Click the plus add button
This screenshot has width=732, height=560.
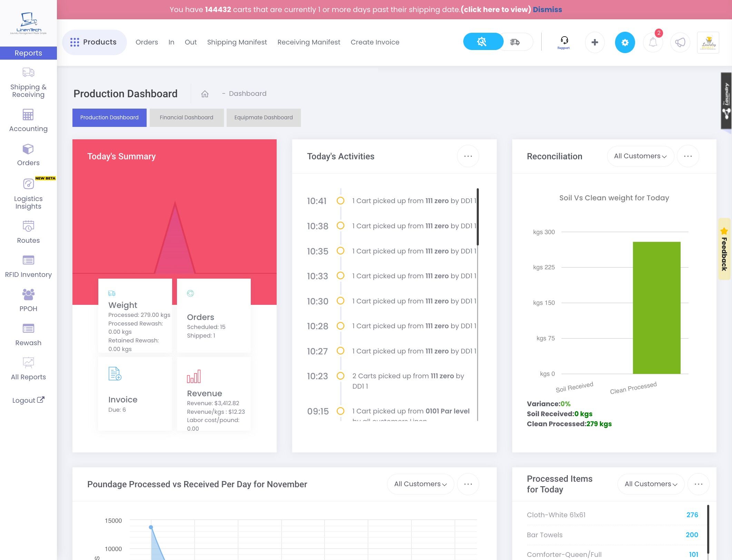(595, 42)
